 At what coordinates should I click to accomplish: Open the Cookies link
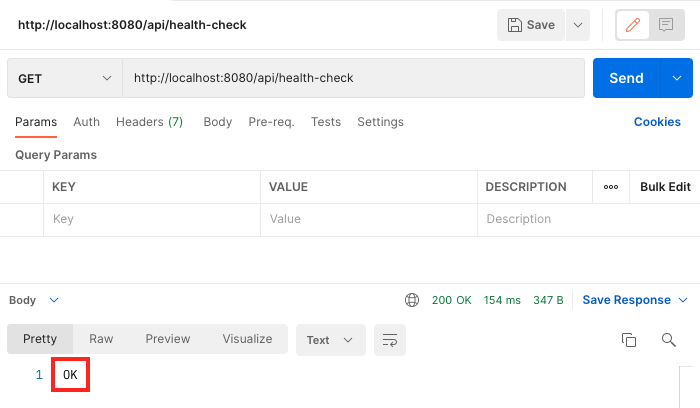coord(657,122)
